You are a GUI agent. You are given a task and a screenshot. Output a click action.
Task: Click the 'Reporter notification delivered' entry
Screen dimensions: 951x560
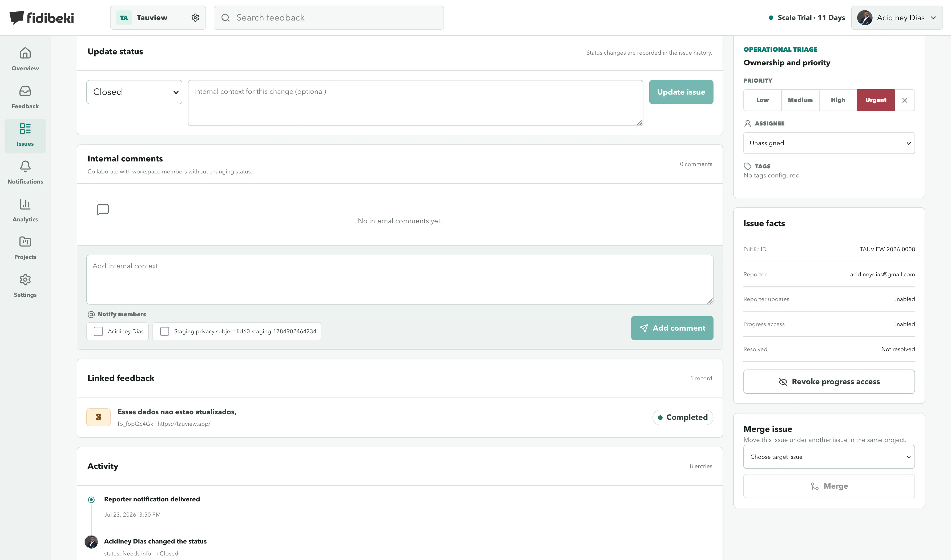[x=152, y=499]
